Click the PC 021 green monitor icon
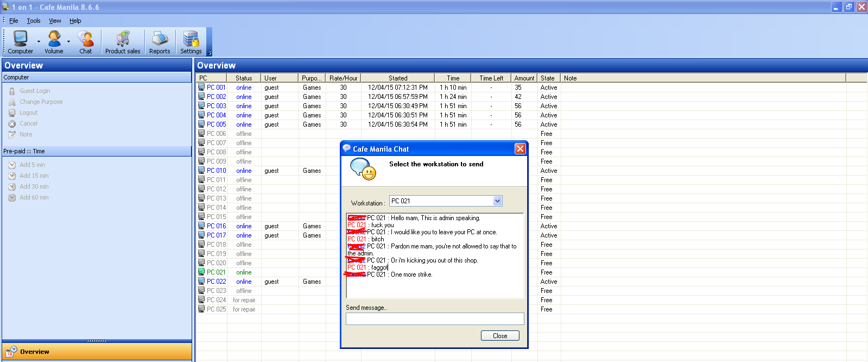This screenshot has width=868, height=362. [x=201, y=272]
